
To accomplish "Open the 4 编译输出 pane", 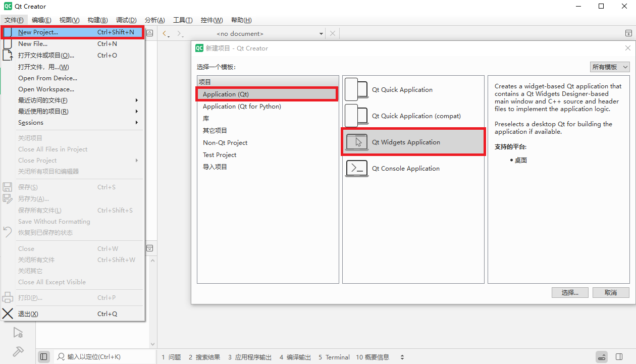I will click(x=295, y=357).
